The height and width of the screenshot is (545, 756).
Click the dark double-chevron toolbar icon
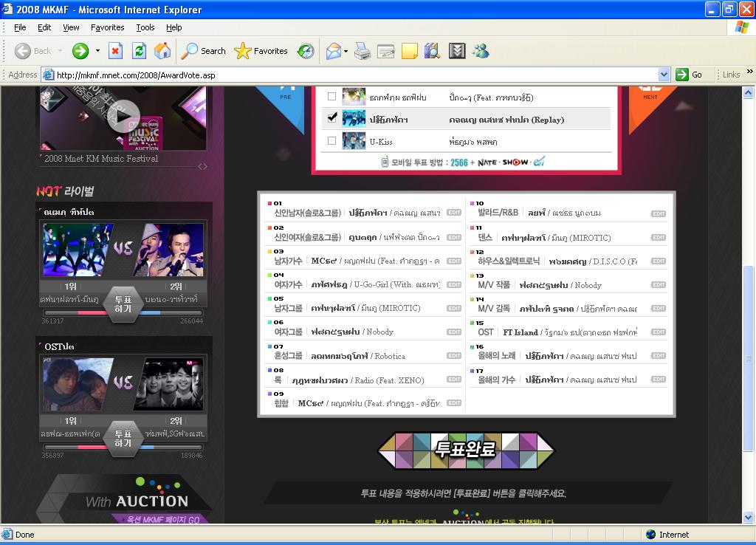(x=456, y=51)
